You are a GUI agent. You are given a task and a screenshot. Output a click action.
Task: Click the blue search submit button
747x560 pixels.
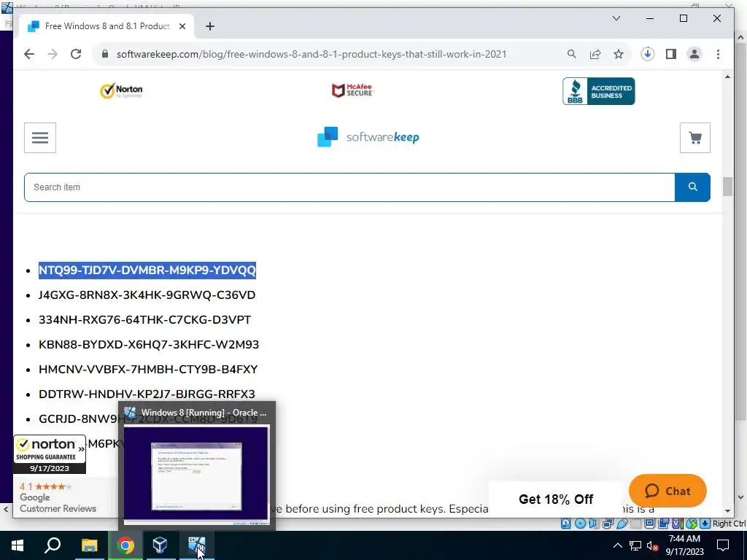(693, 187)
